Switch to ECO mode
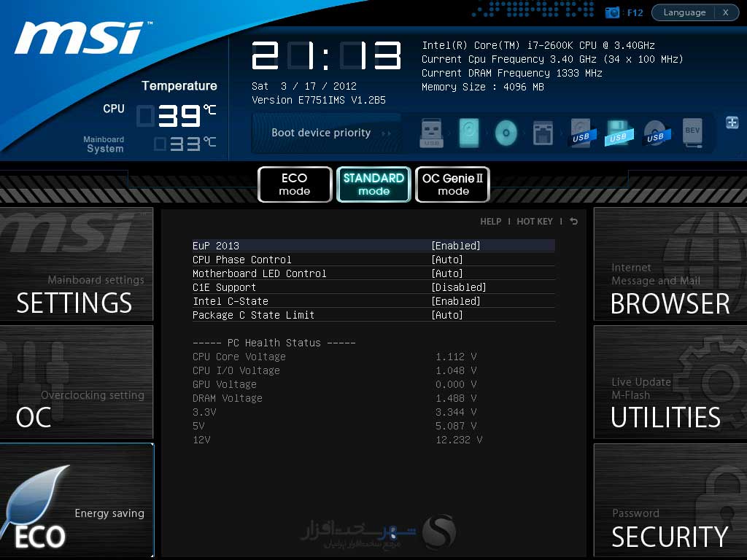The image size is (747, 560). (295, 184)
